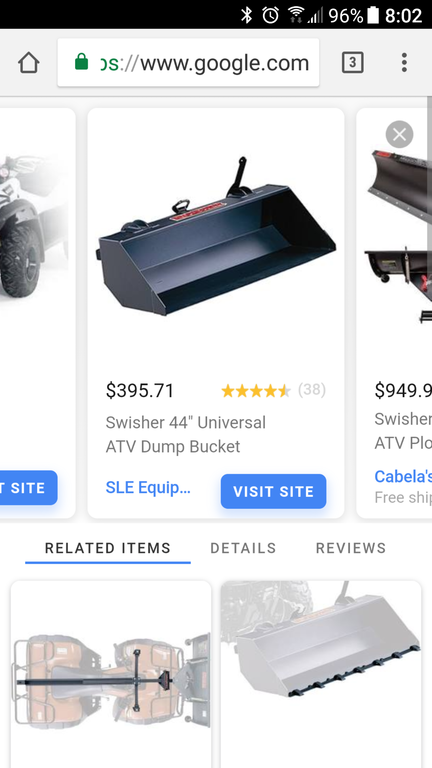The width and height of the screenshot is (432, 768).
Task: Open the SLE Equip... seller link
Action: tap(148, 487)
